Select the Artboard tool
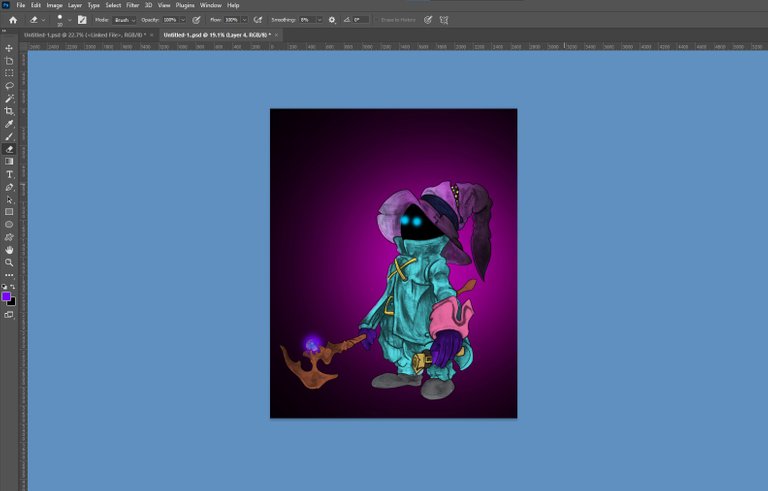This screenshot has width=768, height=491. (x=9, y=61)
